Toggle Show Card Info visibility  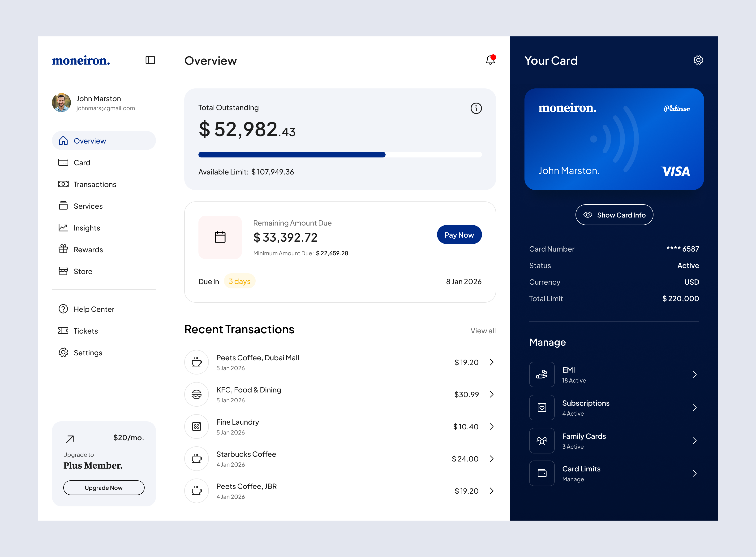(614, 215)
